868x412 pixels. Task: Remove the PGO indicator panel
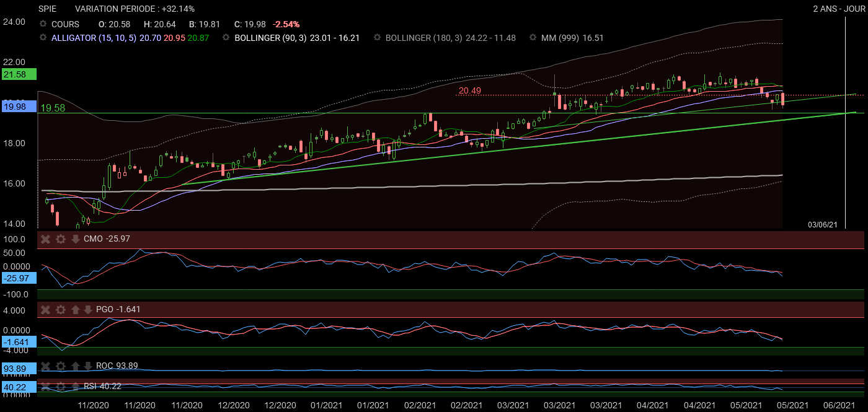point(45,309)
